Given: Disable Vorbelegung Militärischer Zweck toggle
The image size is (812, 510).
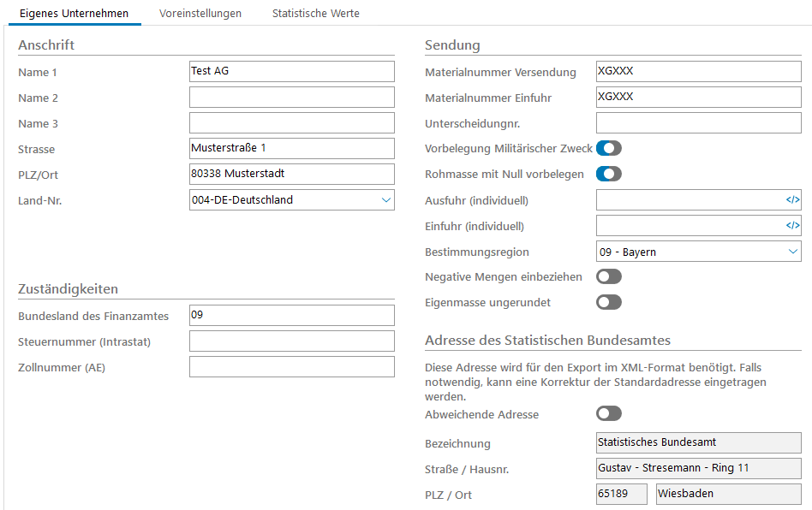Looking at the screenshot, I should tap(608, 148).
